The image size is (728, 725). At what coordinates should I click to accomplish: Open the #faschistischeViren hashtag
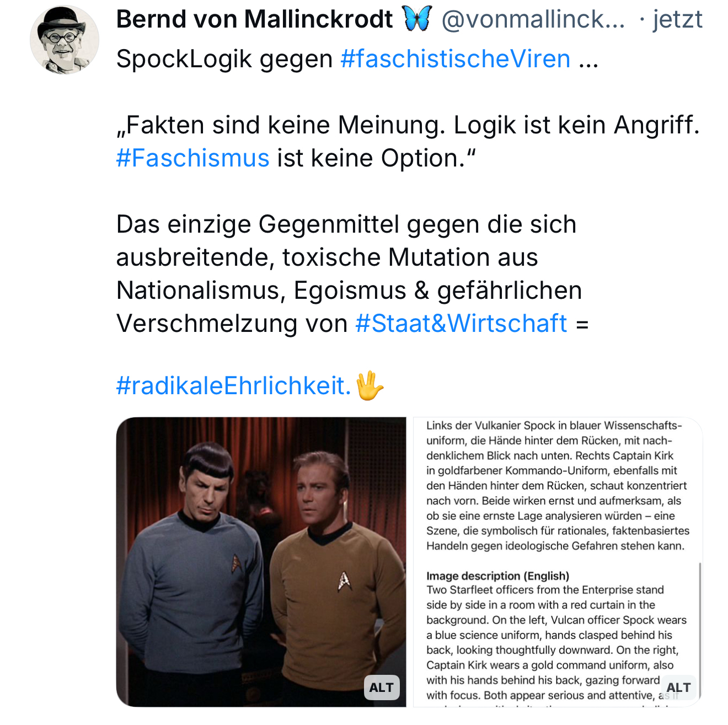click(x=456, y=59)
